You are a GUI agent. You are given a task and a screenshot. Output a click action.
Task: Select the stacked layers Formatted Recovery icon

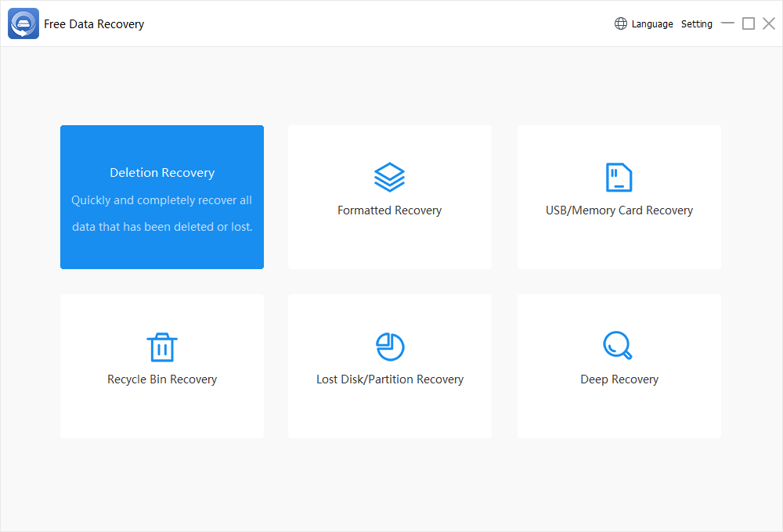coord(389,178)
